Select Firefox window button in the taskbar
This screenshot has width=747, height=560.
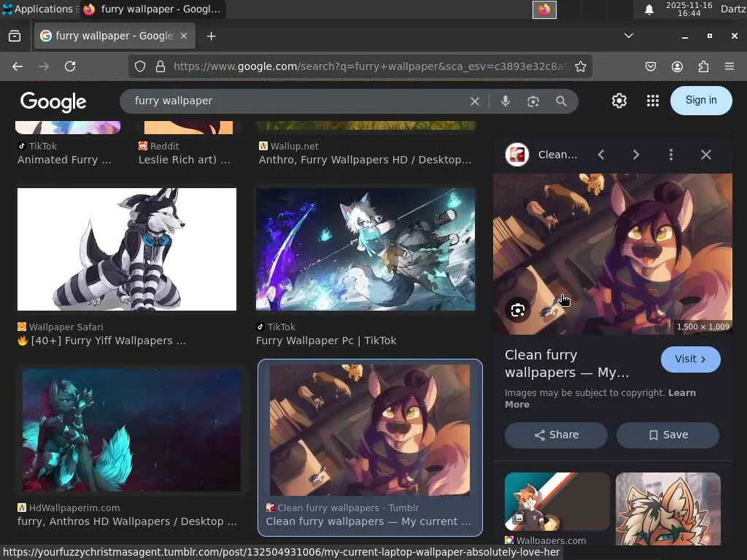pos(152,9)
